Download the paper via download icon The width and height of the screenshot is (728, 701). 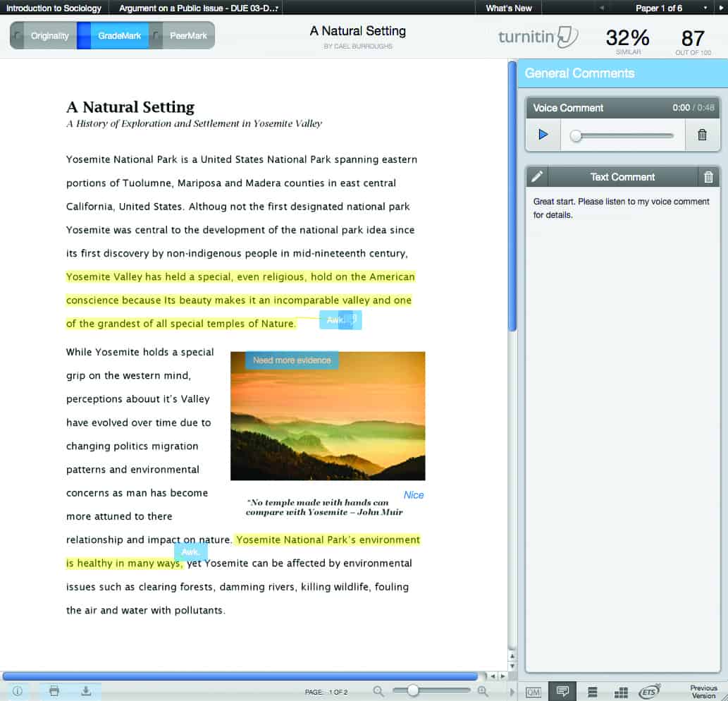click(86, 692)
